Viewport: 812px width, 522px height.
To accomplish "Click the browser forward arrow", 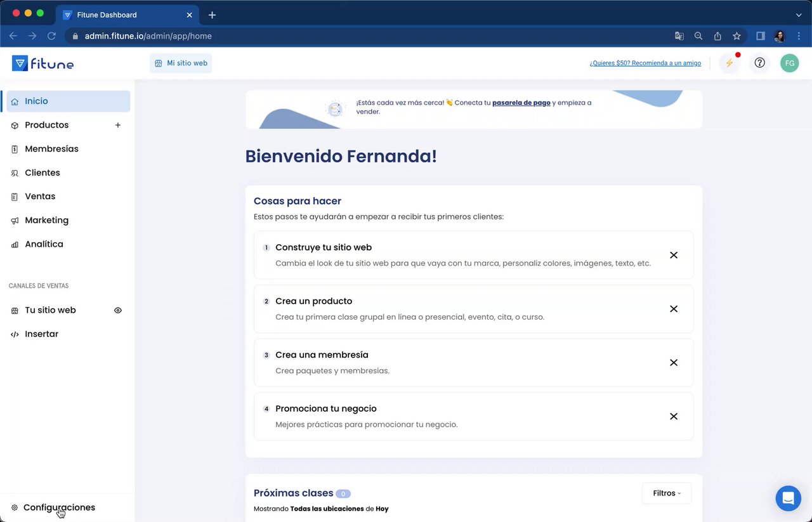I will 32,36.
